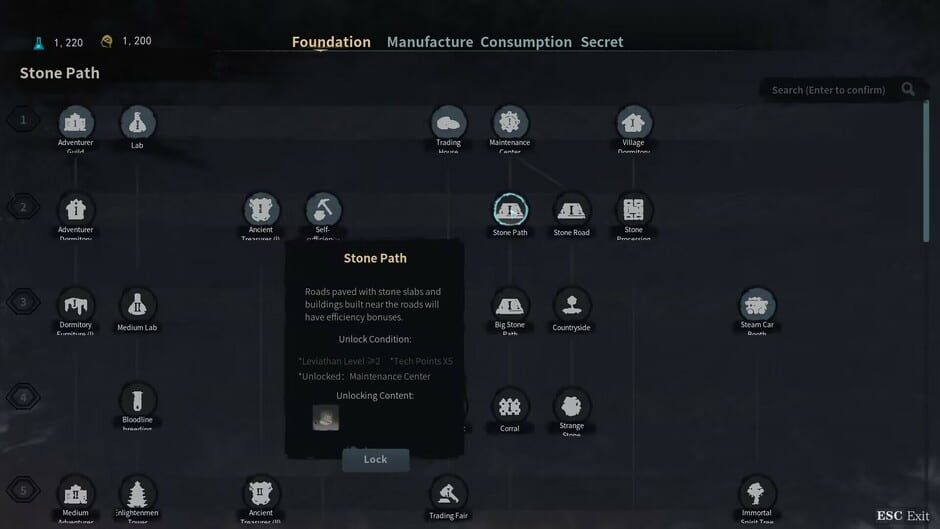This screenshot has width=940, height=529.
Task: Click the Medium Lab icon
Action: (x=137, y=305)
